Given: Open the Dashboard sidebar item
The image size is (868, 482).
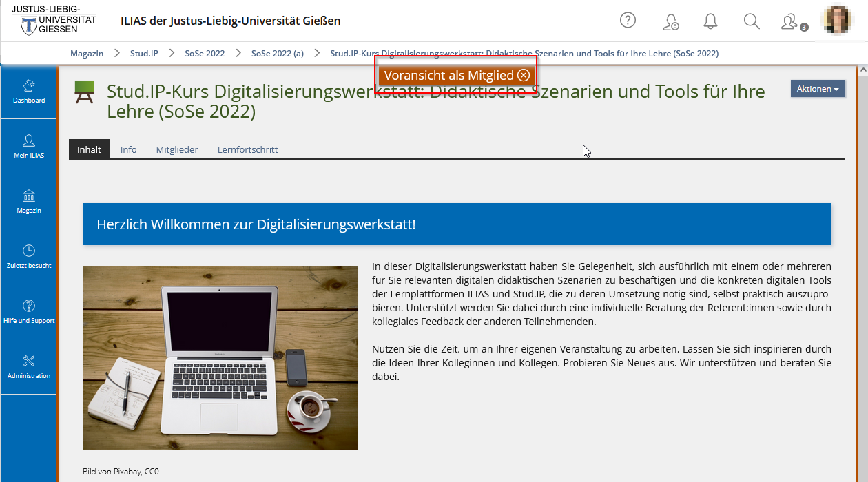Looking at the screenshot, I should point(29,92).
